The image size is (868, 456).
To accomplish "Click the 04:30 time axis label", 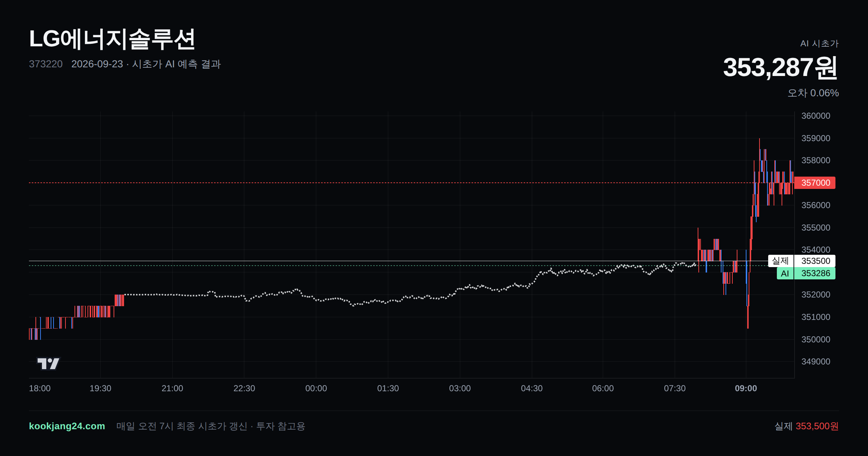I will coord(532,388).
